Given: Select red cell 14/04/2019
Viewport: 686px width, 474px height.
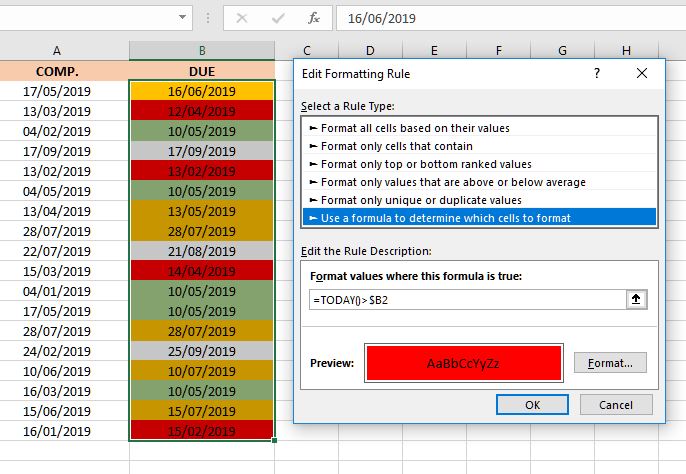Looking at the screenshot, I should [x=202, y=271].
